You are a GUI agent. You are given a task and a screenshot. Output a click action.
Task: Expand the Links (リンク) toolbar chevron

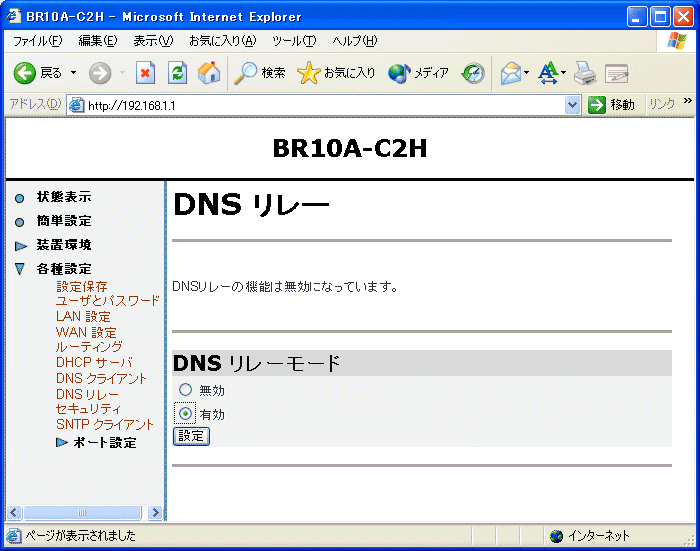tap(688, 100)
